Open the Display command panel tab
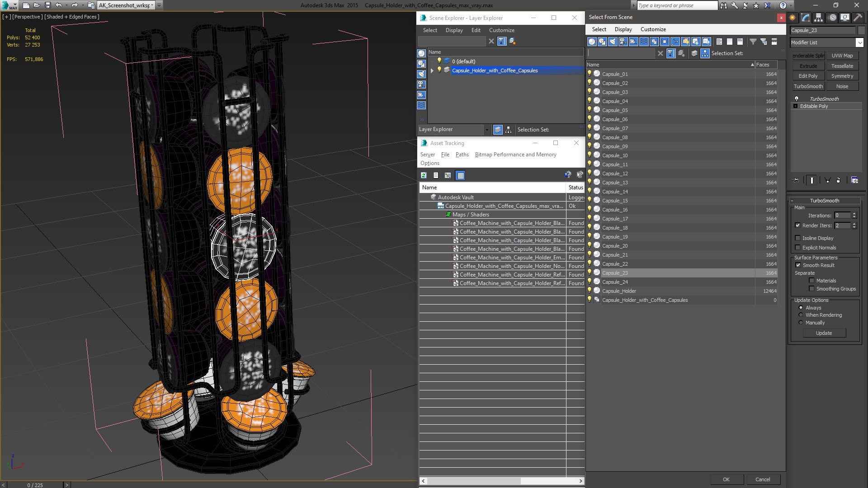This screenshot has height=488, width=868. (x=844, y=18)
